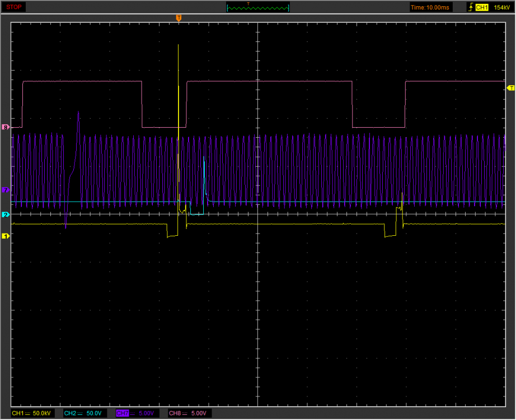
Task: Select the cyan channel 2 ground marker
Action: [6, 214]
